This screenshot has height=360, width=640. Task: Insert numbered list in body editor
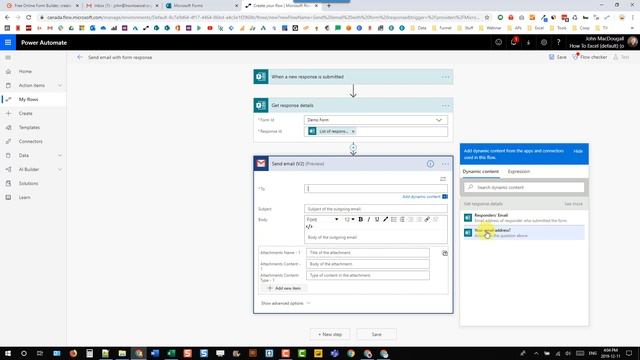tap(402, 220)
